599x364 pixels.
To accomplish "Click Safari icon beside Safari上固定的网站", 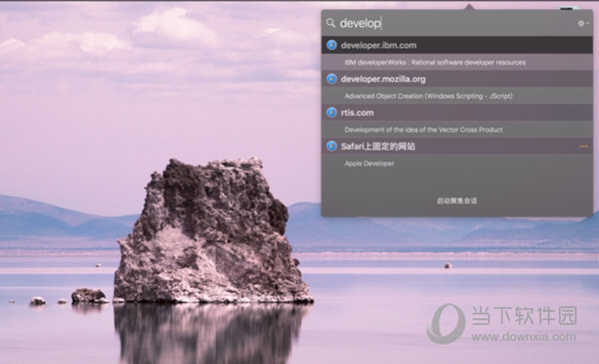I will point(331,147).
